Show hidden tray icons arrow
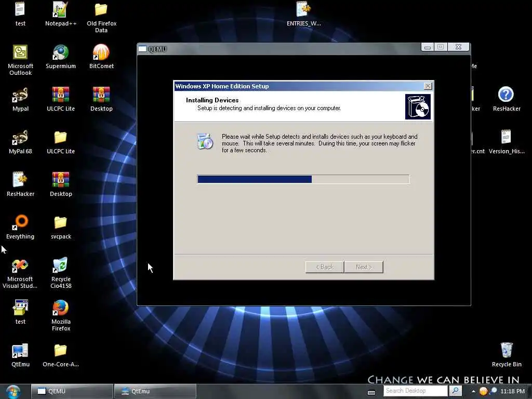The height and width of the screenshot is (399, 532). pos(473,392)
